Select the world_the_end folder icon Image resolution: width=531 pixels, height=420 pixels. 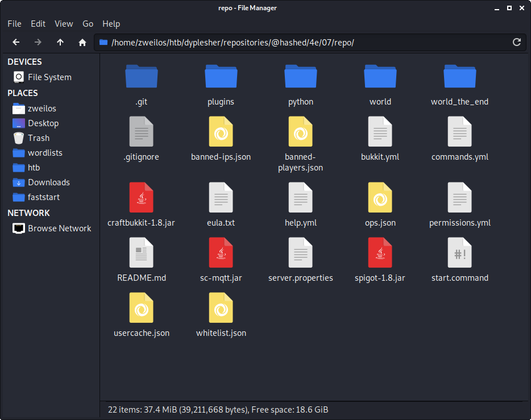click(460, 76)
